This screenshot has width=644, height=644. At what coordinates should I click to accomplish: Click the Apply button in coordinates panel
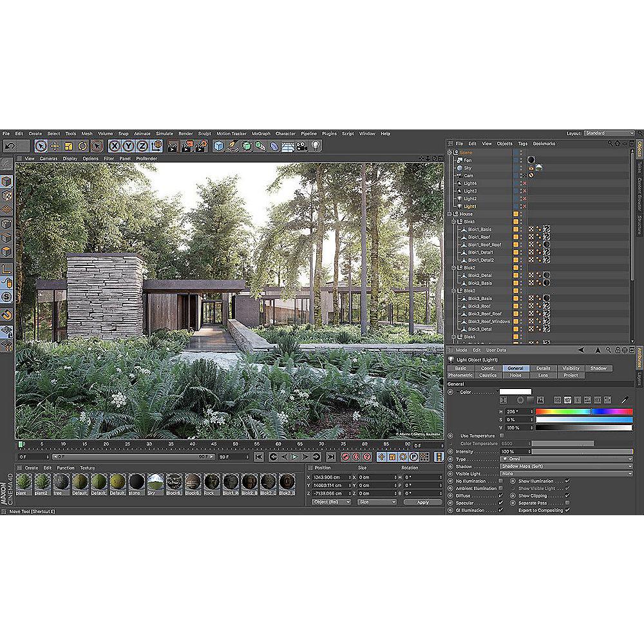pyautogui.click(x=422, y=502)
